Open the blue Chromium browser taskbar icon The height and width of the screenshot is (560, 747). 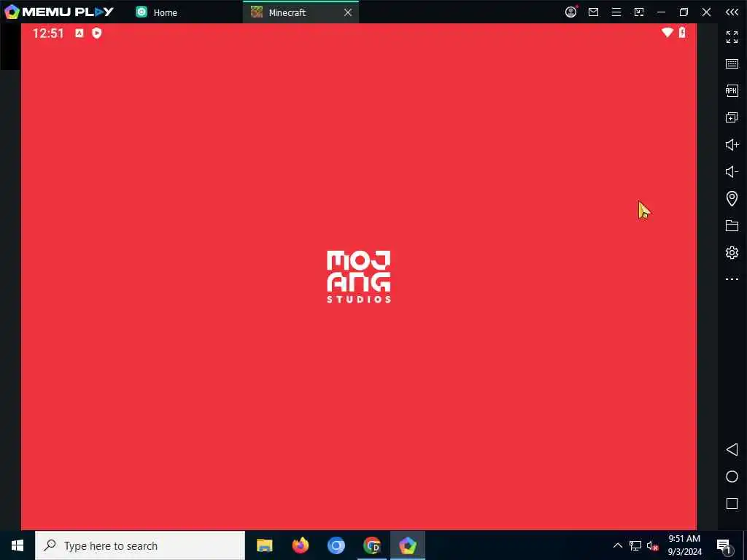[336, 545]
